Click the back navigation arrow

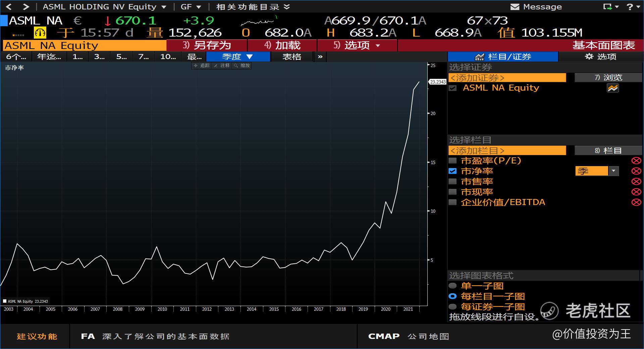click(x=9, y=7)
